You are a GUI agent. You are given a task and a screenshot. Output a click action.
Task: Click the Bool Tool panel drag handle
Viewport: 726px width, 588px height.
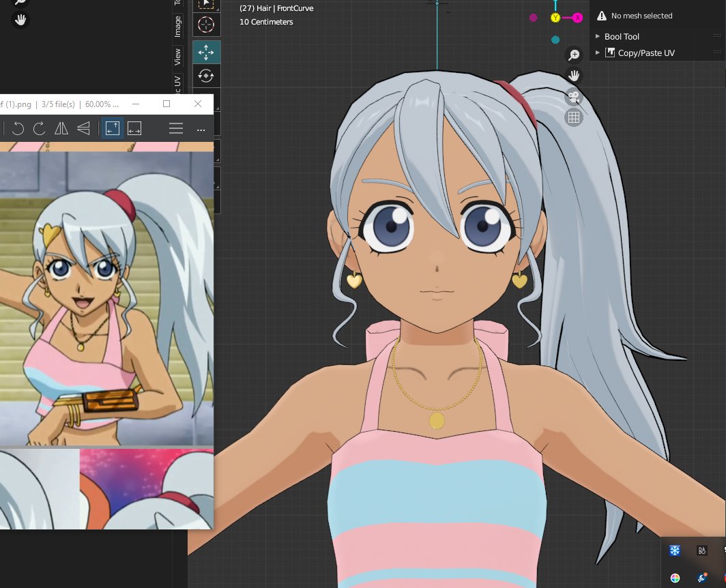[x=716, y=36]
